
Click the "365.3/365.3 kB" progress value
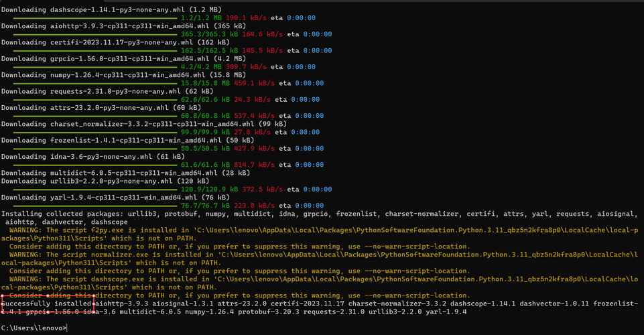[210, 34]
